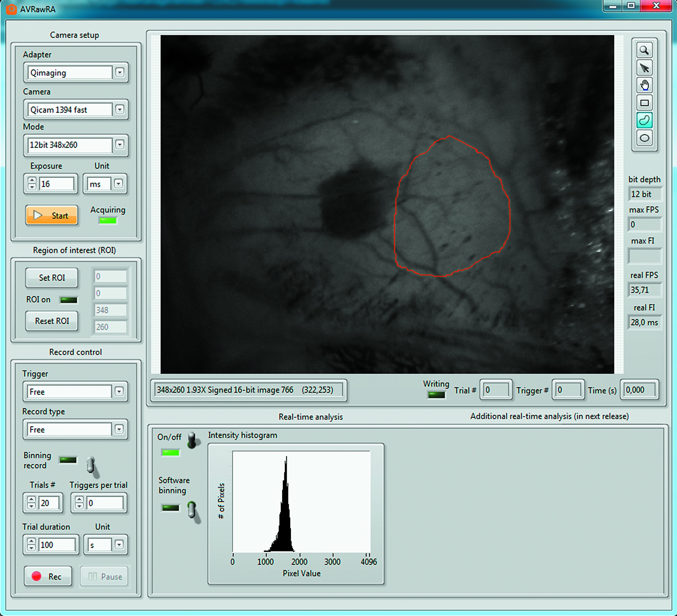Select the rectangle ROI tool
The height and width of the screenshot is (616, 677).
(x=644, y=103)
